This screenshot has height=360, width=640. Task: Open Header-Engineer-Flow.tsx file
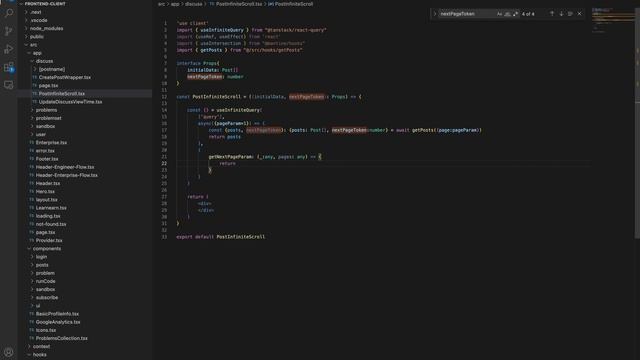(64, 167)
